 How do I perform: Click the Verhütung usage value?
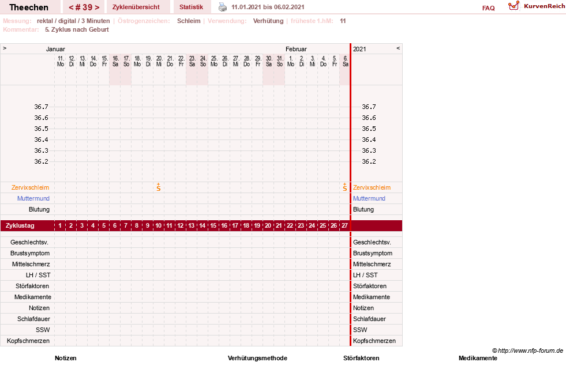(268, 21)
